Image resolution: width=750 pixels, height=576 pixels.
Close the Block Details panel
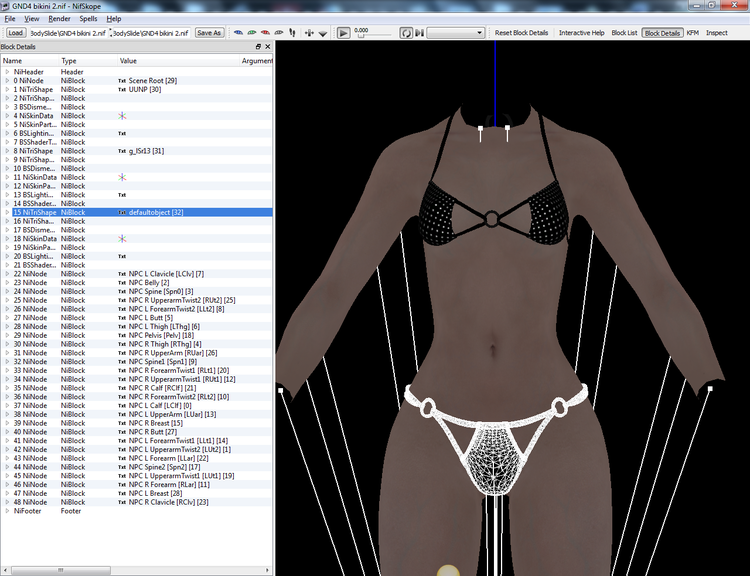267,46
